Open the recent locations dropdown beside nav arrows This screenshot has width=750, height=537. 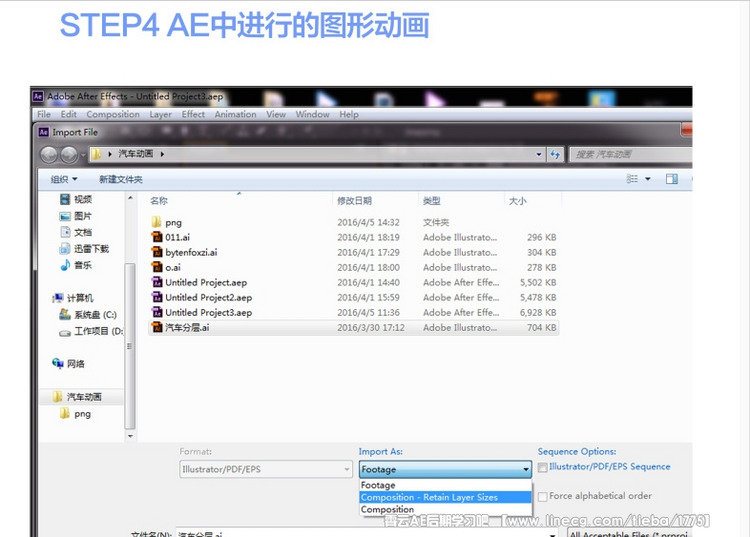[x=83, y=154]
